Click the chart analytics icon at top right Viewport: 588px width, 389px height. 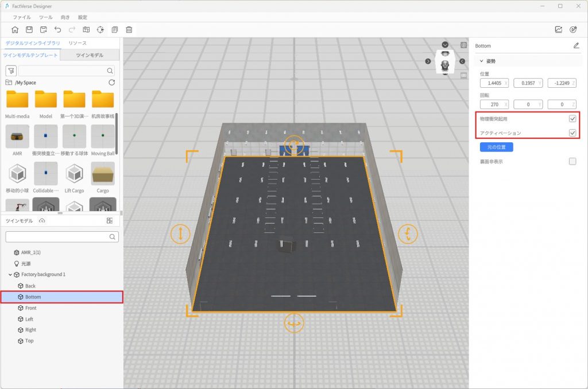tap(558, 30)
